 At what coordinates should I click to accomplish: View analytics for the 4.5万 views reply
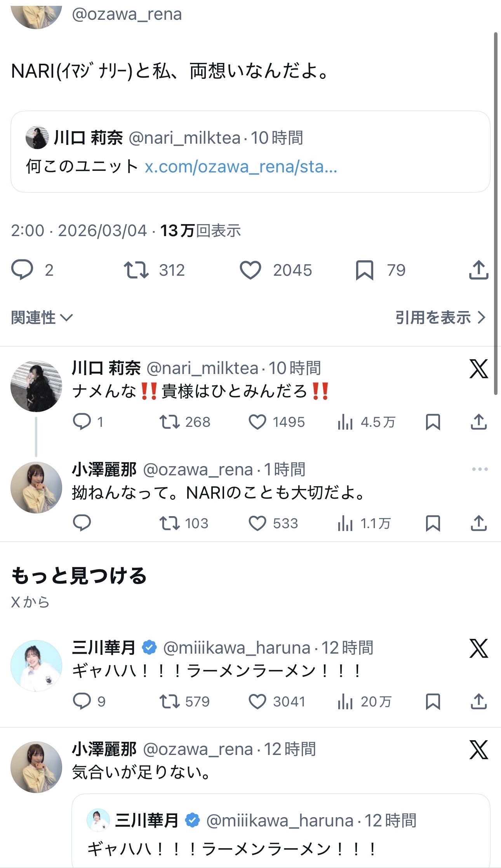point(345,422)
